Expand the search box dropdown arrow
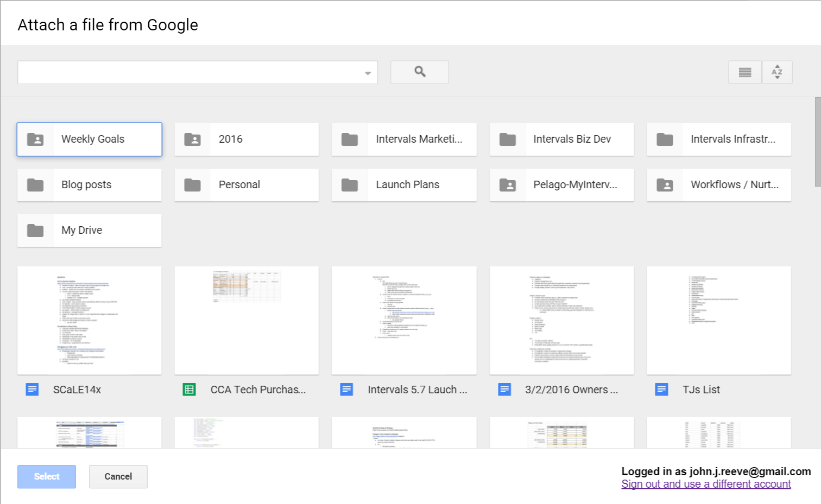Viewport: 821px width, 504px height. [x=368, y=73]
